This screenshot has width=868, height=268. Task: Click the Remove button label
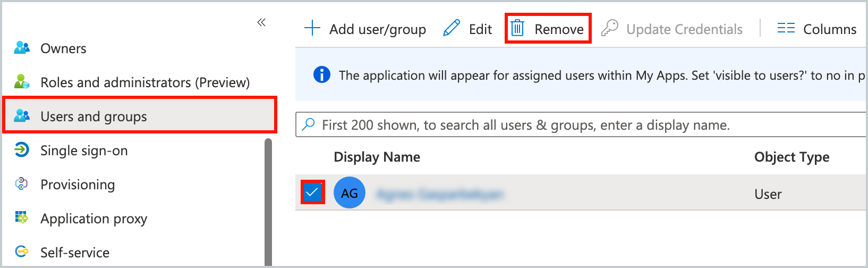click(x=559, y=29)
